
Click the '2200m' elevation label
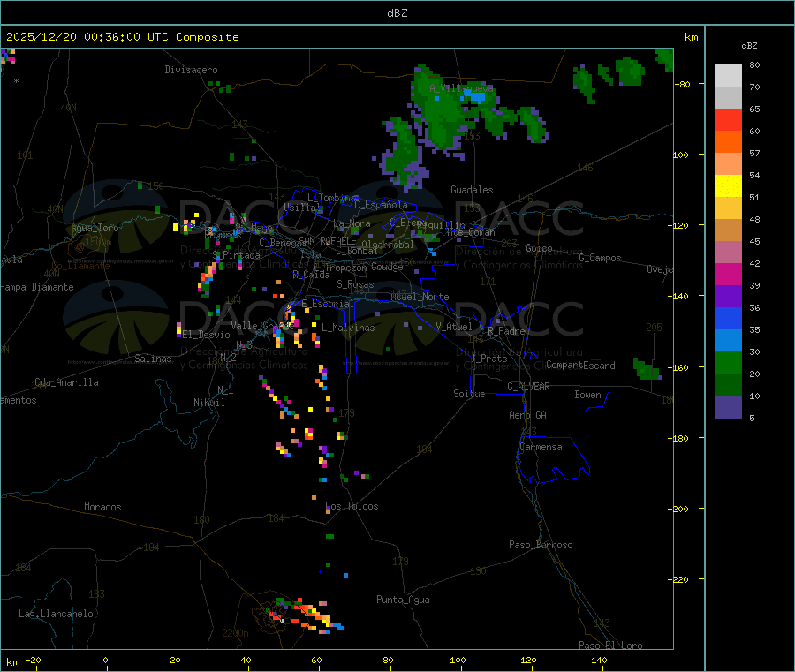click(235, 633)
